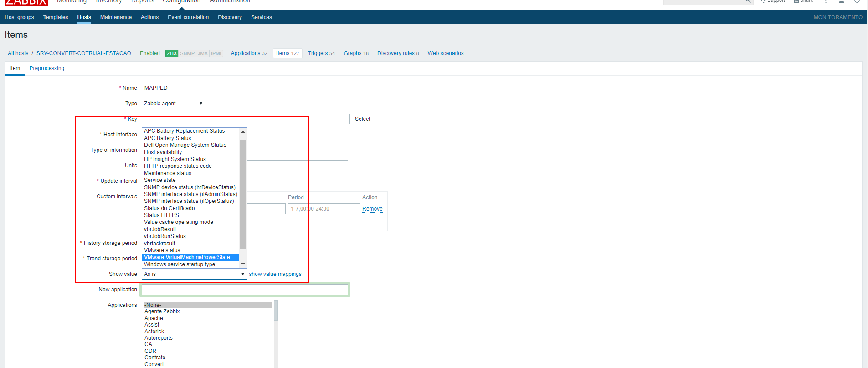The width and height of the screenshot is (868, 368).
Task: Toggle the Show value dropdown showing As is
Action: tap(195, 274)
